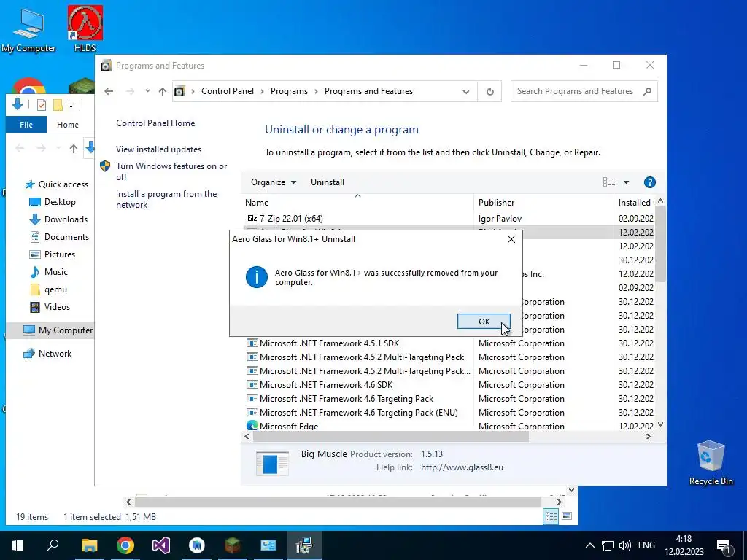Show hidden tray icons chevron
Image resolution: width=747 pixels, height=560 pixels.
[x=589, y=545]
